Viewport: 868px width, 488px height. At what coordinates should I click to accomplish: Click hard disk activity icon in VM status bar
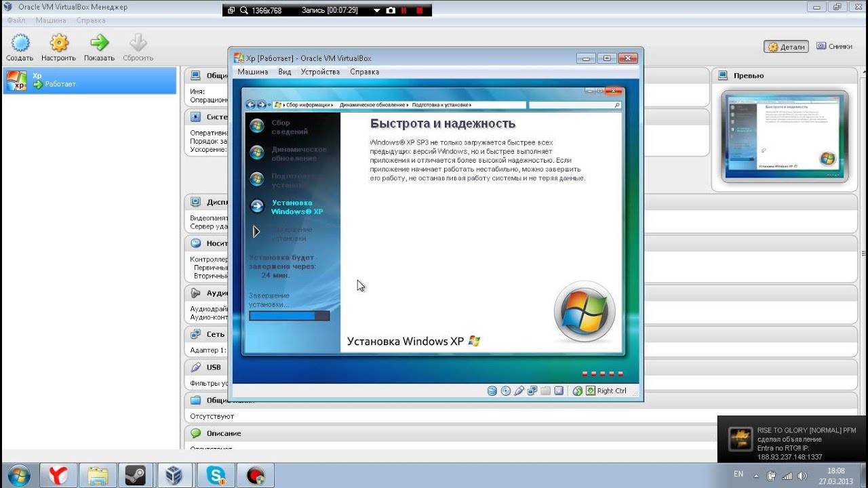point(492,391)
